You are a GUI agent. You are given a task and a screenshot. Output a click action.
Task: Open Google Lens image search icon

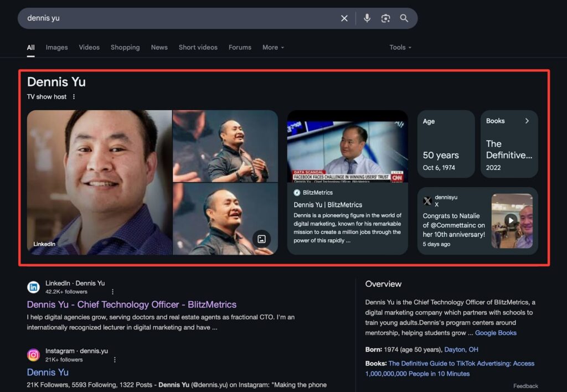(x=385, y=18)
